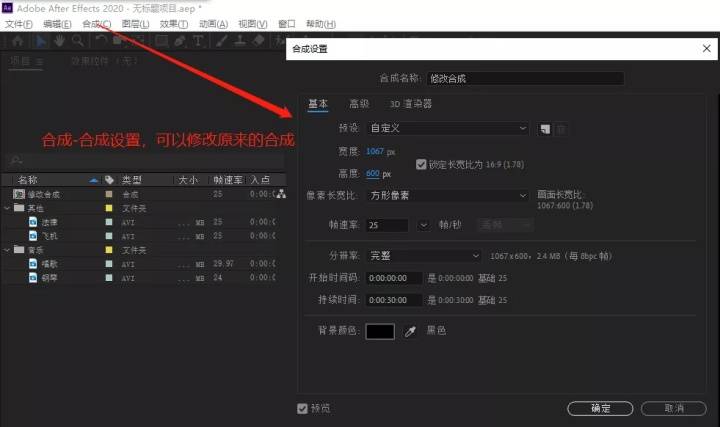Select the Zoom magnifier tool
Screen dimensions: 720x427
[x=78, y=41]
